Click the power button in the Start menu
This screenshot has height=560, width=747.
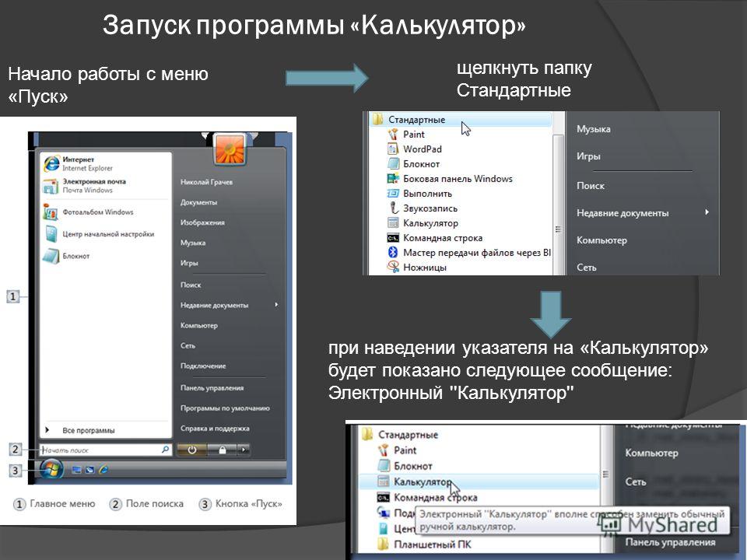tap(192, 450)
